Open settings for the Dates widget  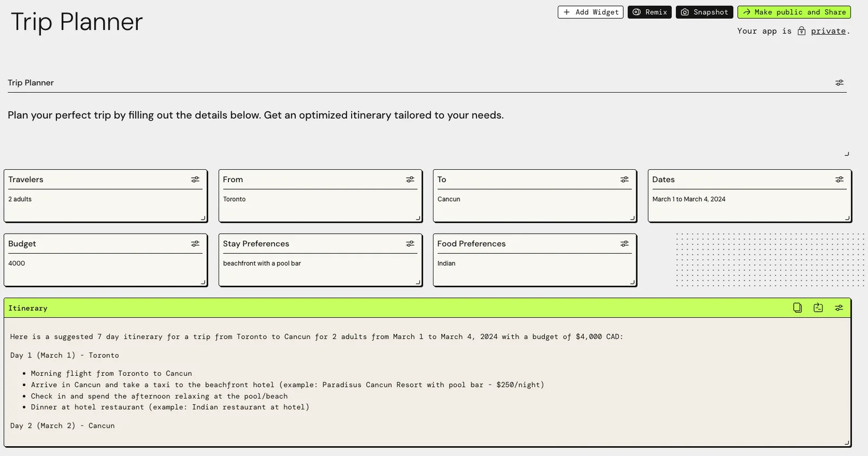click(839, 179)
